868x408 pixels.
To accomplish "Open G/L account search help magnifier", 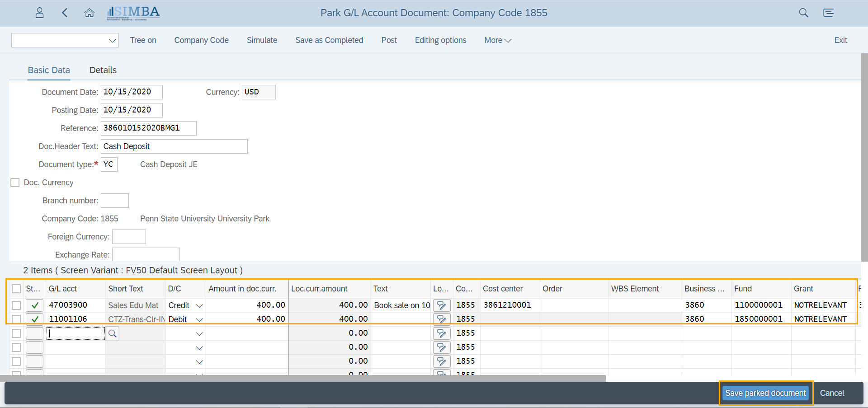I will click(113, 333).
